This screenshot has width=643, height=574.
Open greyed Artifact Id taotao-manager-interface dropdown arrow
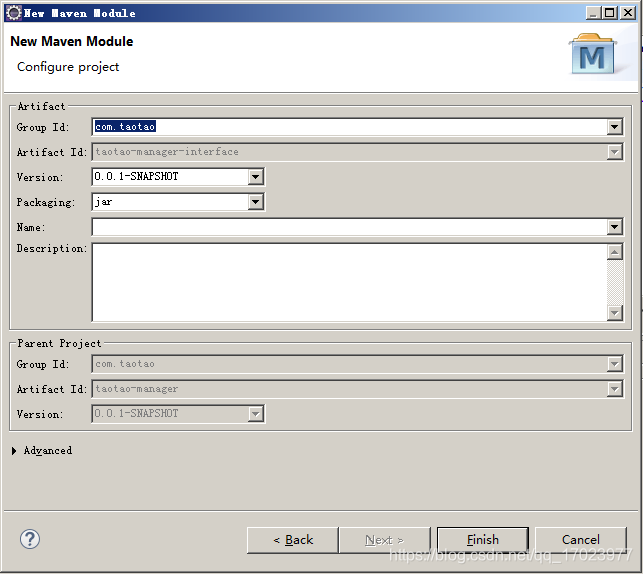pyautogui.click(x=614, y=152)
